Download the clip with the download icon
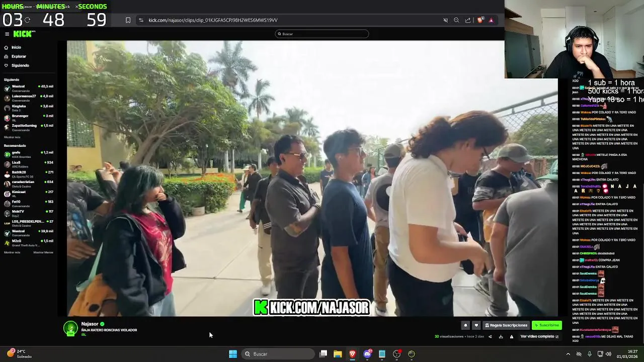 tap(501, 336)
